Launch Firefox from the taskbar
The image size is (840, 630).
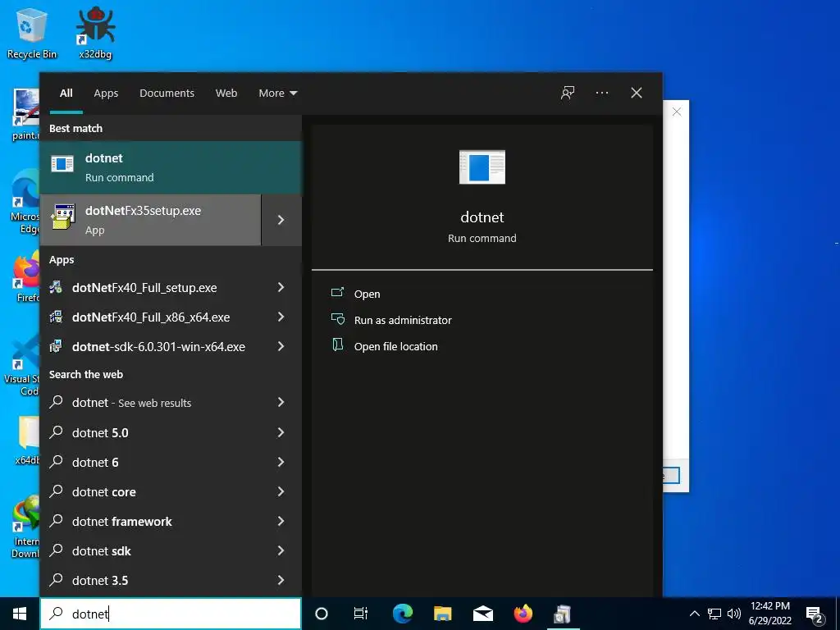523,614
